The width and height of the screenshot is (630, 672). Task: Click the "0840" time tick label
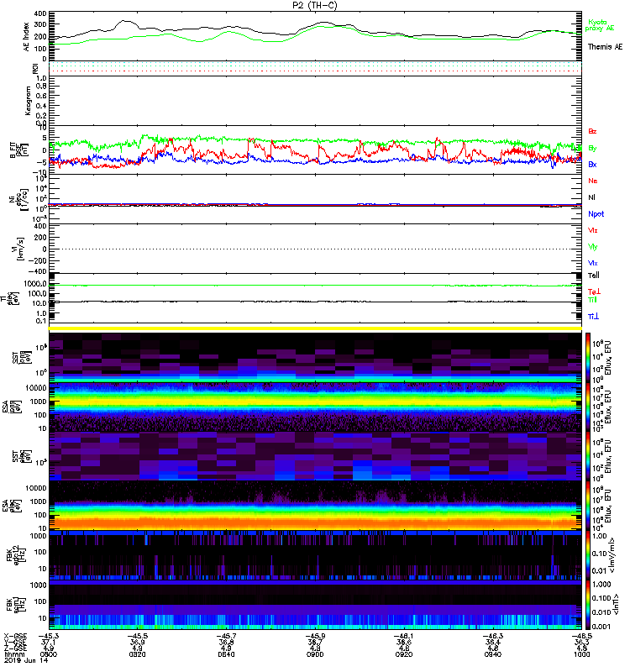[226, 654]
